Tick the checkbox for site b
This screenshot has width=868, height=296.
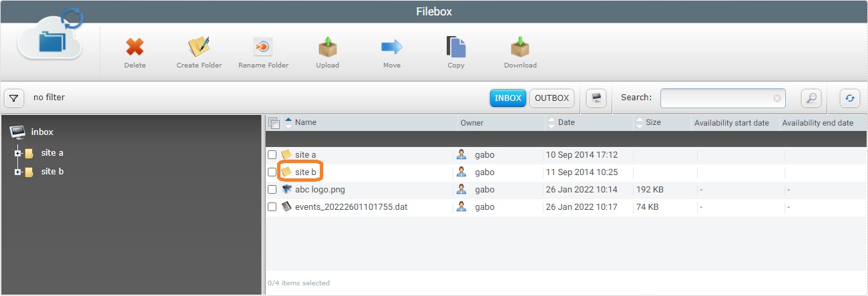(x=272, y=172)
